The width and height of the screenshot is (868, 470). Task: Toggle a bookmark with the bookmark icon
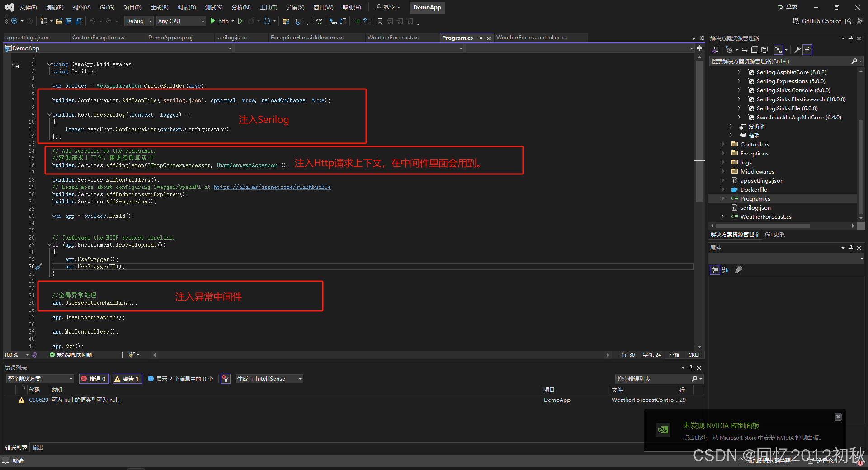pyautogui.click(x=380, y=21)
